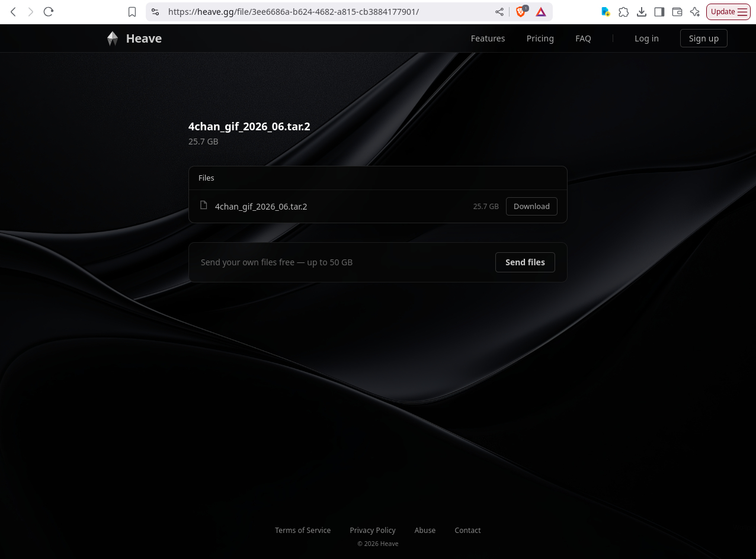This screenshot has width=756, height=559.
Task: Go forward in browser history
Action: (x=31, y=12)
